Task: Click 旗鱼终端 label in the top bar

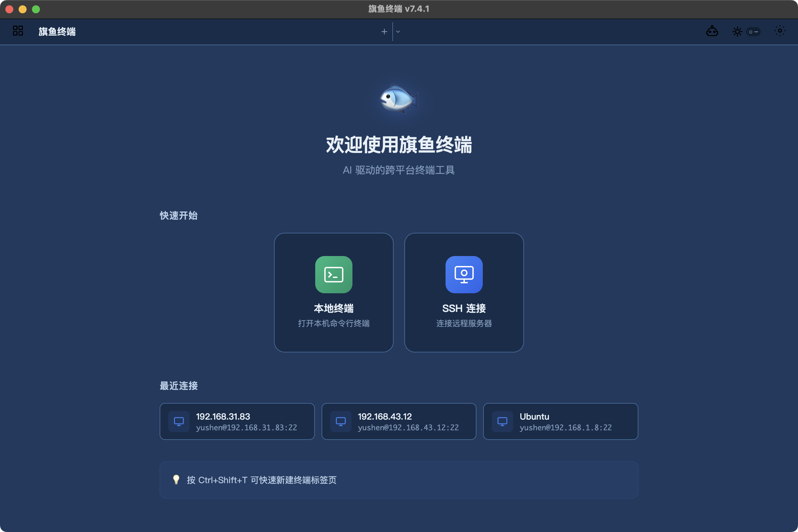Action: pos(57,31)
